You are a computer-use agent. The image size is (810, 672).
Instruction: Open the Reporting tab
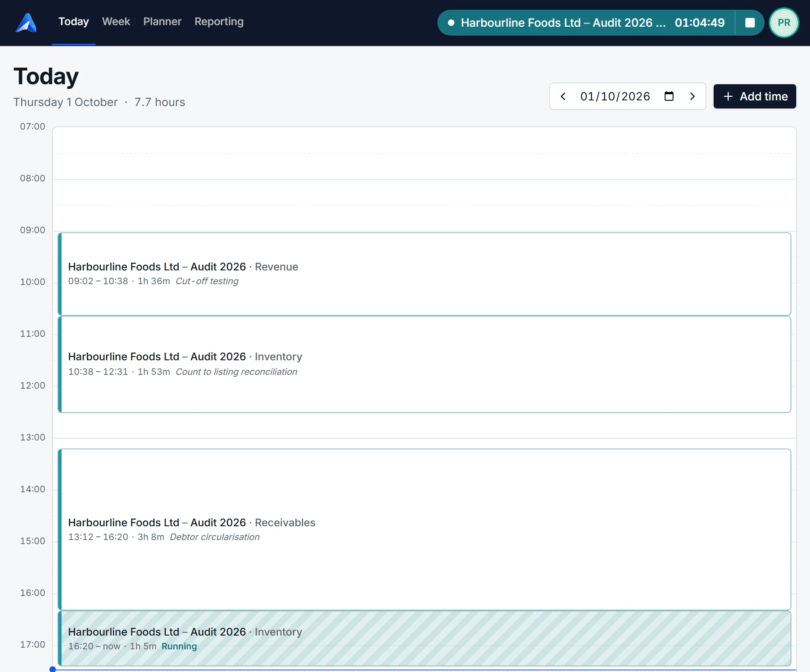219,22
